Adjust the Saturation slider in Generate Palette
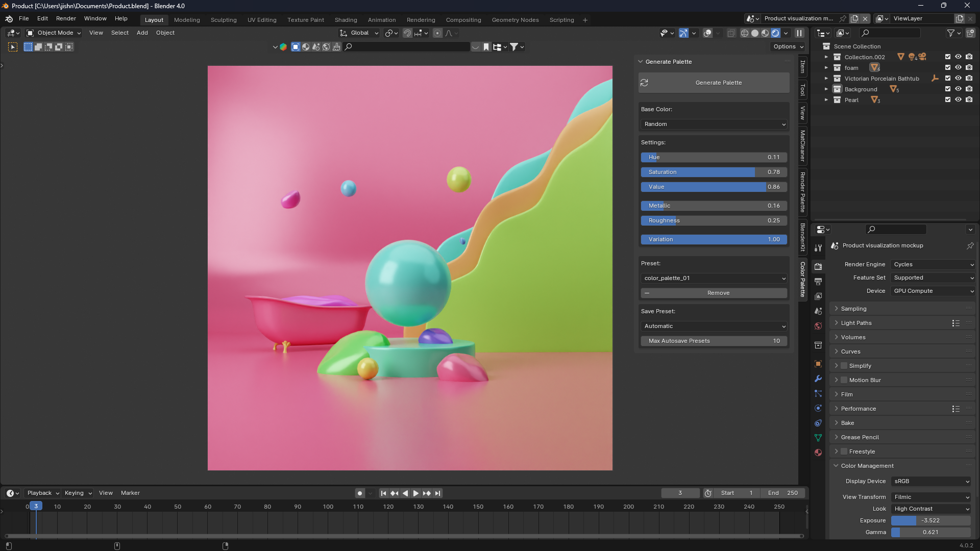 pyautogui.click(x=714, y=172)
